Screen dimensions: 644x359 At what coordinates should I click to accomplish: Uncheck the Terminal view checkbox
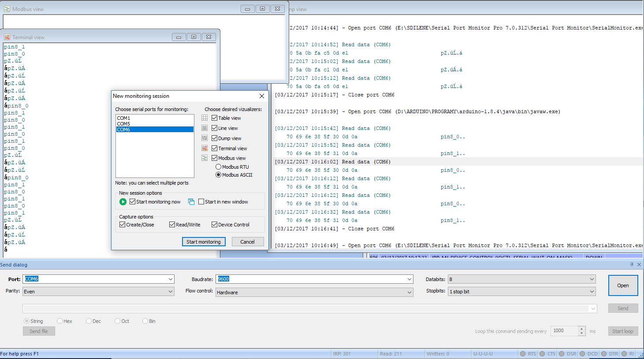215,148
